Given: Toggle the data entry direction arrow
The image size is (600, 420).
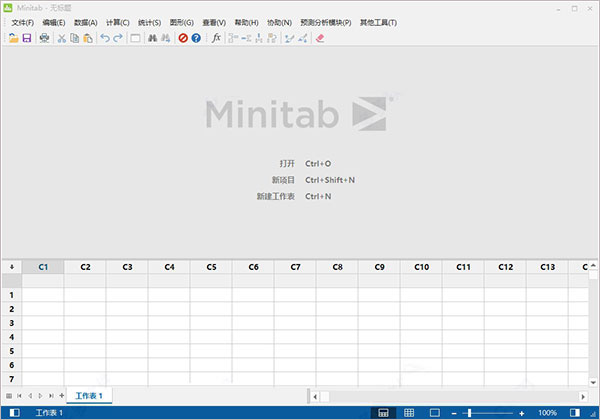Looking at the screenshot, I should tap(12, 267).
